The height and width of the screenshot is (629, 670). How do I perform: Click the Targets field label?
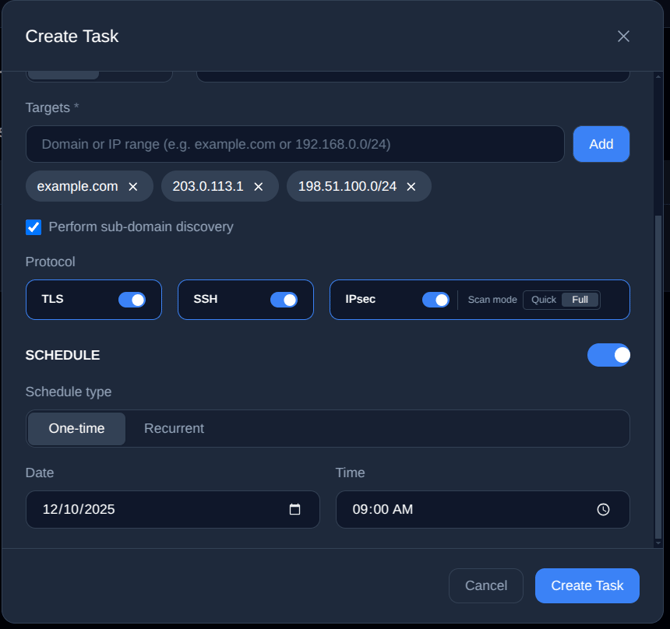pos(52,108)
